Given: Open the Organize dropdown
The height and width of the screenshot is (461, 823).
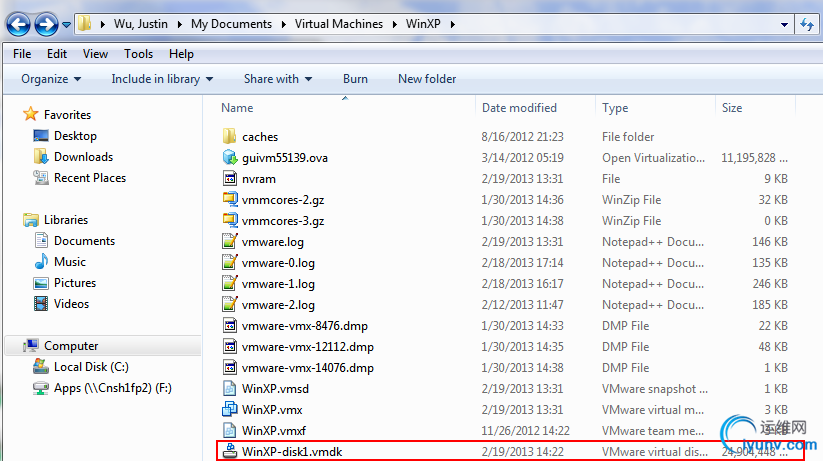Looking at the screenshot, I should pyautogui.click(x=51, y=79).
